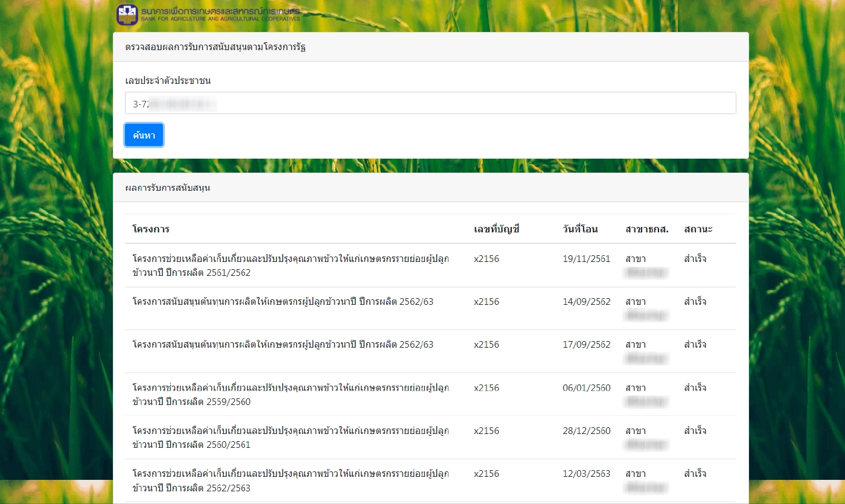The image size is (845, 504).
Task: Click the transfer date 17/09/2562 cell
Action: point(586,345)
